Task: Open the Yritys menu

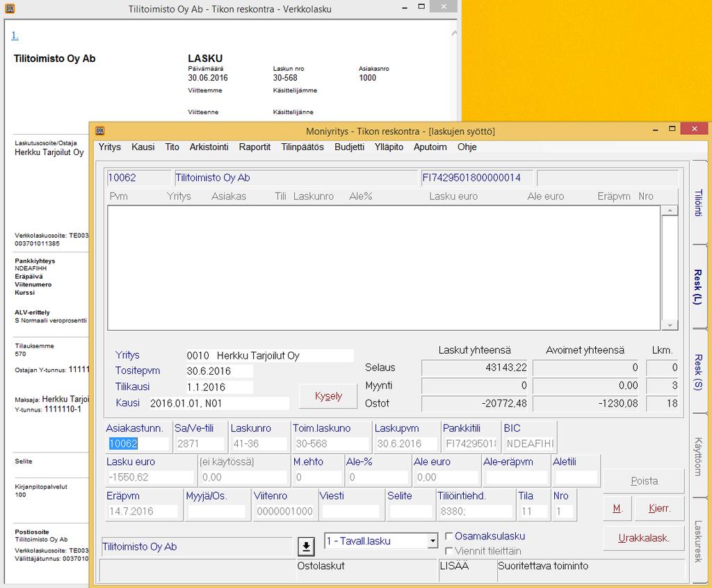Action: [109, 147]
